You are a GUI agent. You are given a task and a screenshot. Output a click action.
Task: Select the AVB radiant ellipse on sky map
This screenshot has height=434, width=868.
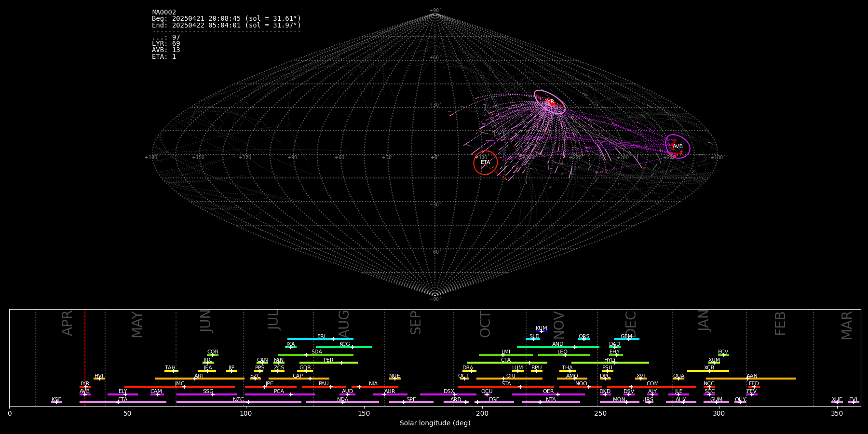click(678, 146)
